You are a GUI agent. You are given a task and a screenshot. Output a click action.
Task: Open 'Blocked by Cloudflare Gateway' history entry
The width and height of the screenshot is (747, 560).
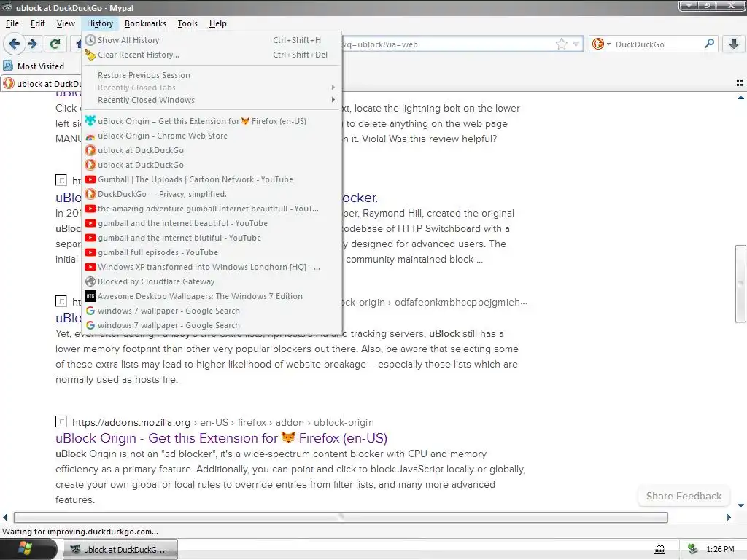212,281
